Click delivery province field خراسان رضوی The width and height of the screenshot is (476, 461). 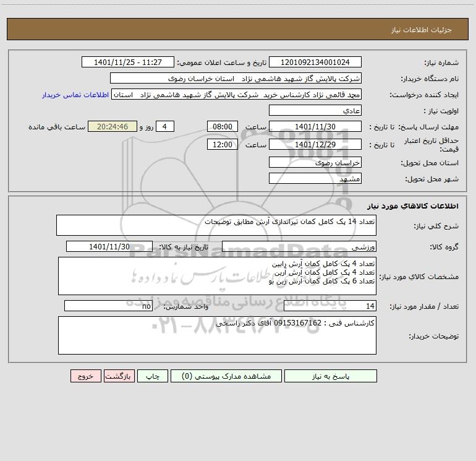[315, 162]
